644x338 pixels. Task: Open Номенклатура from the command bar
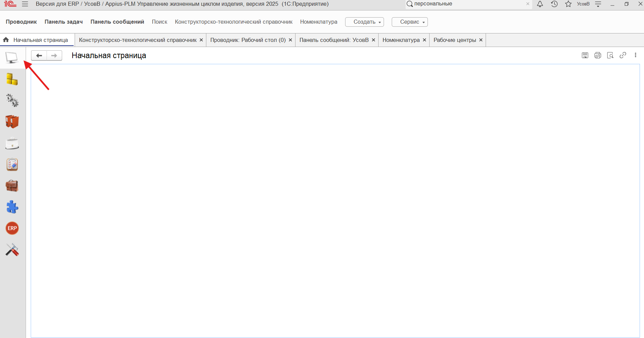click(x=319, y=22)
